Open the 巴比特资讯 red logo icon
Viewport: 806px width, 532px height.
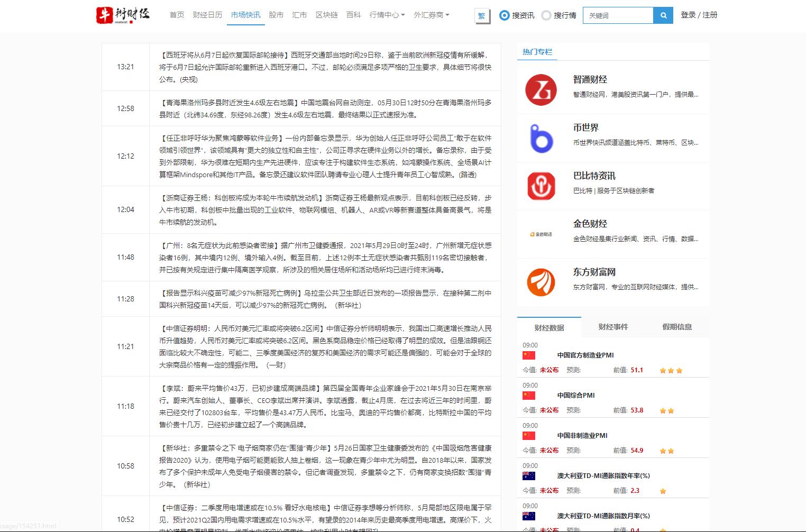[x=541, y=186]
